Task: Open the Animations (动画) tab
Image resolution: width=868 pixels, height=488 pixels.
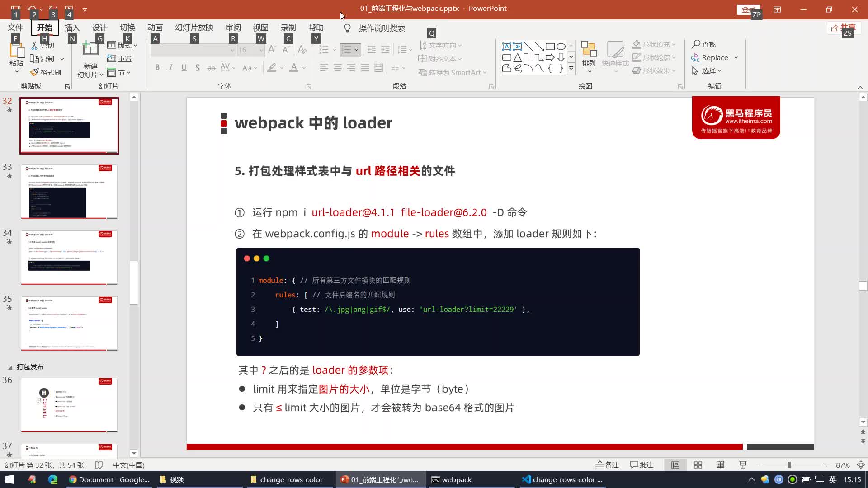Action: pos(155,28)
